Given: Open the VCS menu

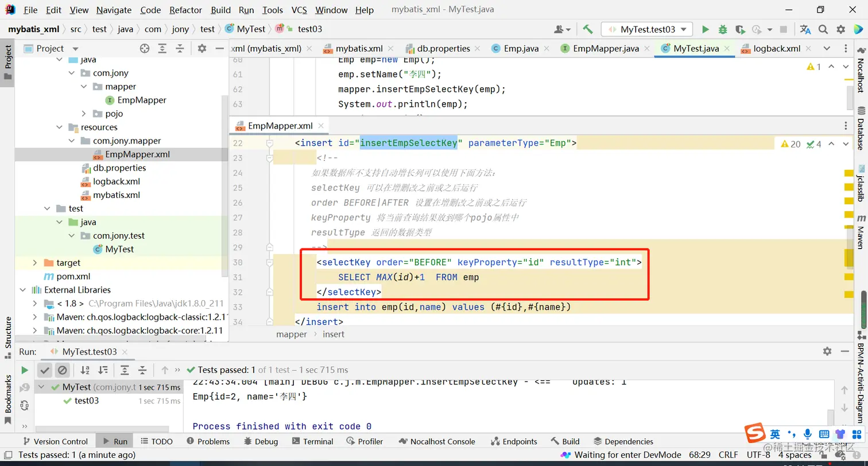Looking at the screenshot, I should [x=299, y=10].
